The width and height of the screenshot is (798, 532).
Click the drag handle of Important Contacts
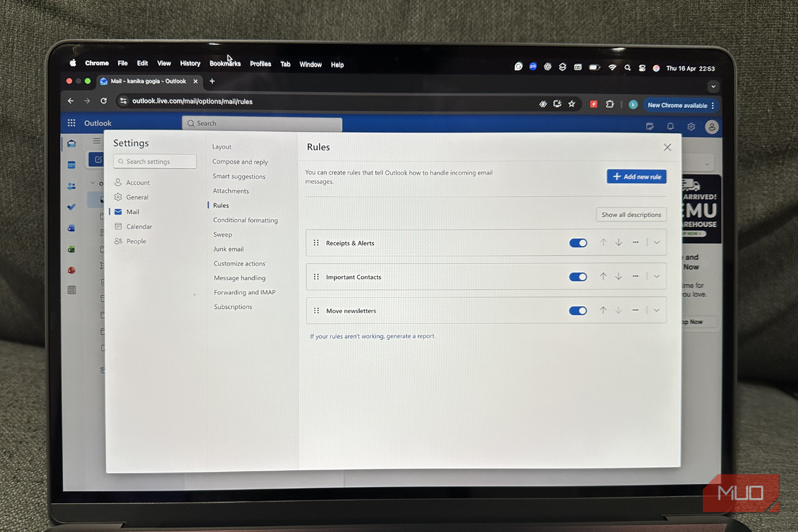(x=316, y=277)
